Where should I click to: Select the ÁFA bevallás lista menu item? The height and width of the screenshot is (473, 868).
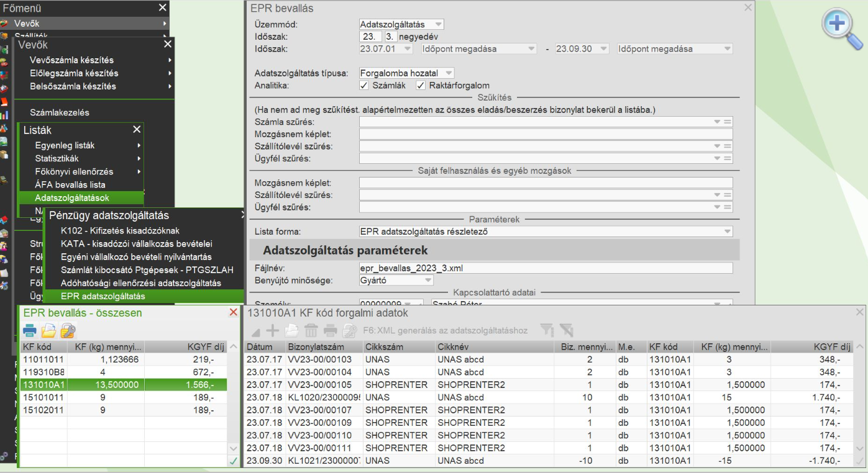tap(70, 184)
